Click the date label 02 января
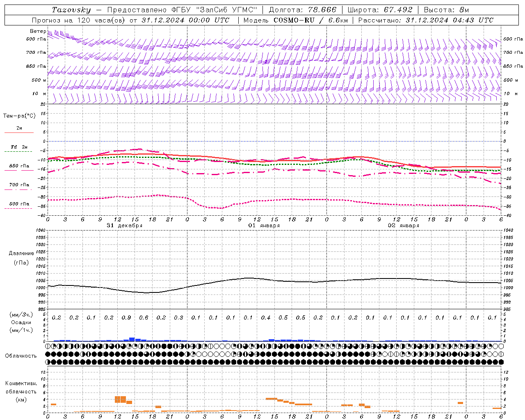This screenshot has height=420, width=525. 404,226
